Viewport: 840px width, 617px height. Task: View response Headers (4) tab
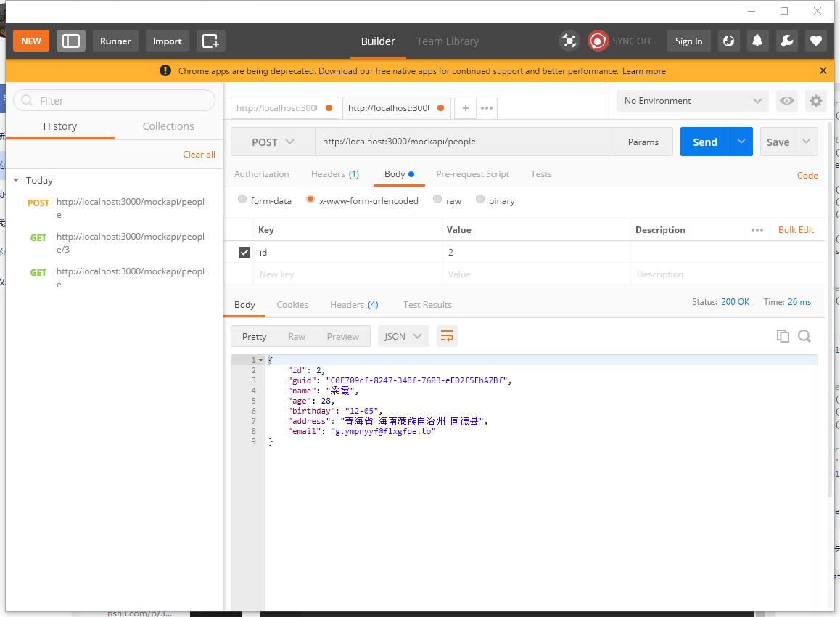pyautogui.click(x=353, y=304)
